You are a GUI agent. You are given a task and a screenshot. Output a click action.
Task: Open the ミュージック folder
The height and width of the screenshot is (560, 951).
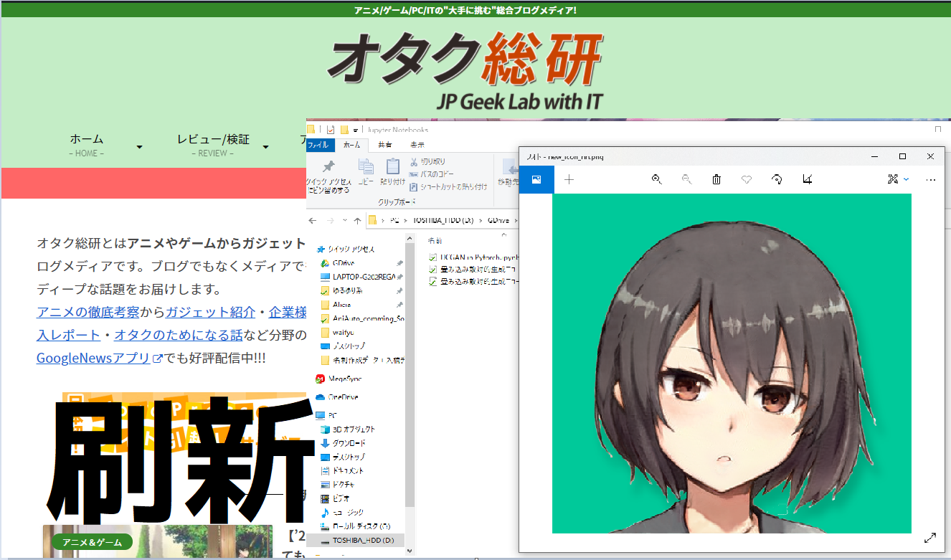click(342, 513)
